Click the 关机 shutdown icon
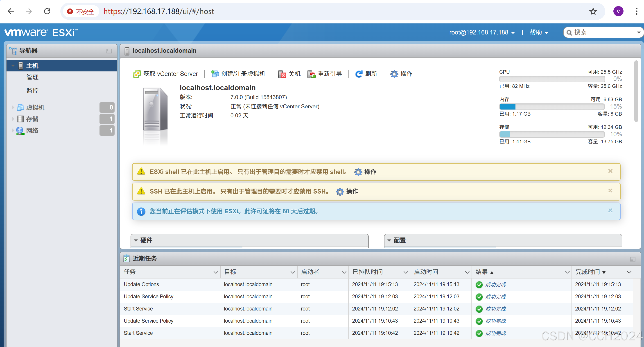The width and height of the screenshot is (644, 347). click(282, 74)
